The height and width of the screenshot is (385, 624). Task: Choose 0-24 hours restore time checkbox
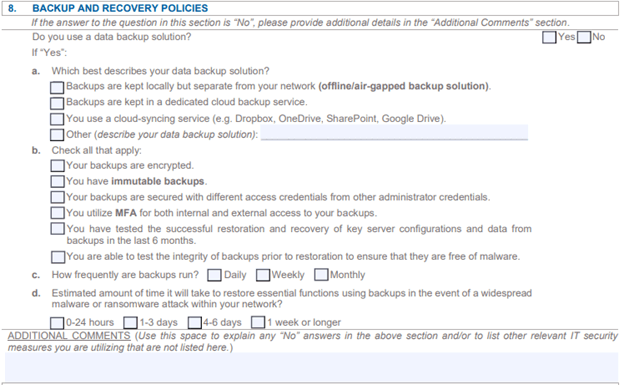tap(57, 323)
